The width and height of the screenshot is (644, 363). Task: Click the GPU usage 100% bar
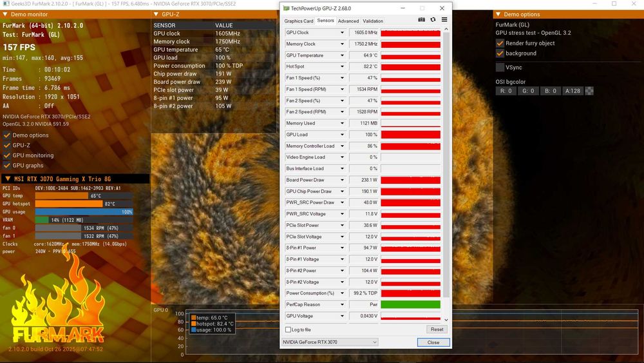84,211
